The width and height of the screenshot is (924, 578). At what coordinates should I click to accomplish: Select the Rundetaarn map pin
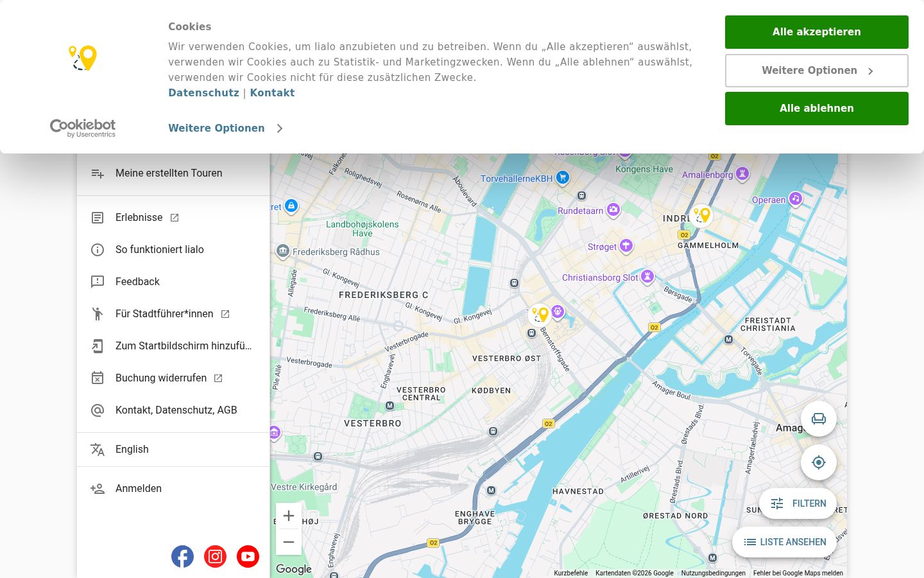pos(613,209)
